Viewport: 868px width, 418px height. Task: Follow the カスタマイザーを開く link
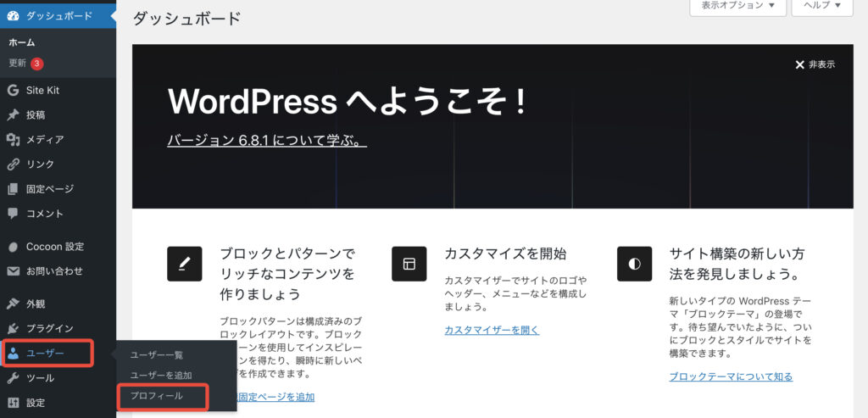coord(492,330)
